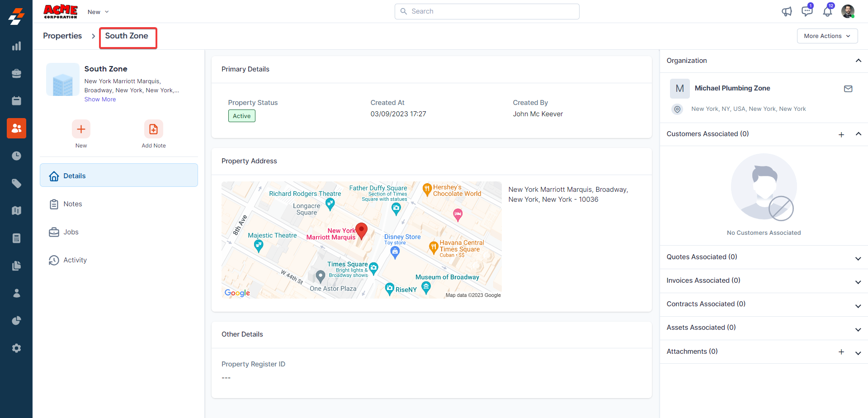This screenshot has height=418, width=868.
Task: Click the mail icon for Michael Plumbing Zone
Action: tap(848, 89)
